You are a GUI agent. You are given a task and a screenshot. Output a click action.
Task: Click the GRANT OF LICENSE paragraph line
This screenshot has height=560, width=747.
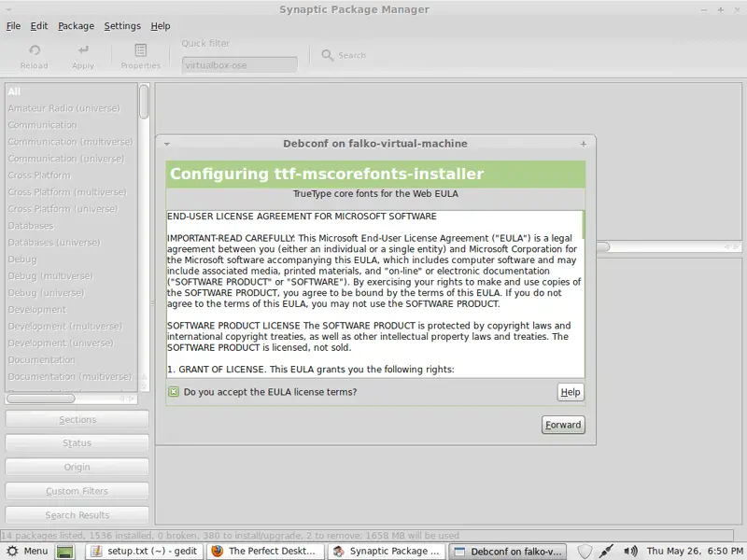point(311,370)
